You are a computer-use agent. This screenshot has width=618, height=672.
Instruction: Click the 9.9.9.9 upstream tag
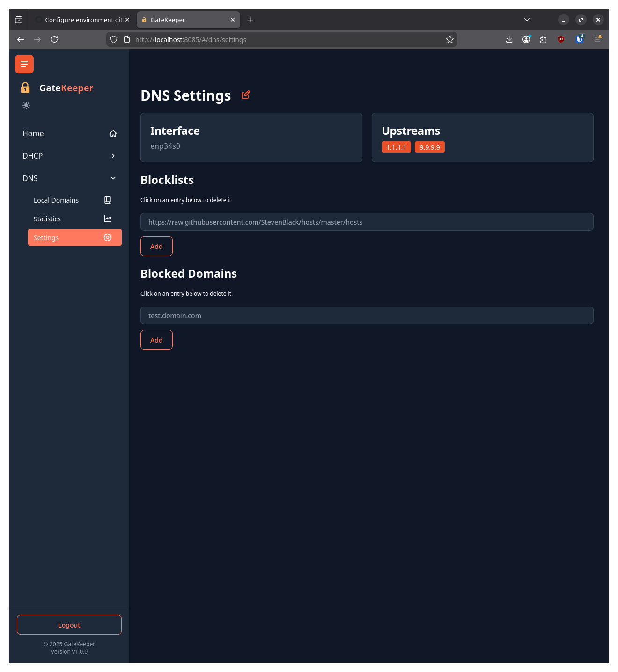(429, 147)
